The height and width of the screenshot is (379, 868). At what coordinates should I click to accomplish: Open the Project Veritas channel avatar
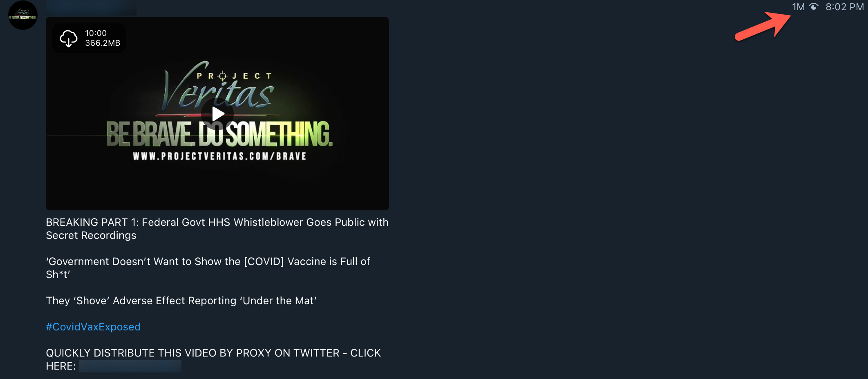(x=23, y=15)
